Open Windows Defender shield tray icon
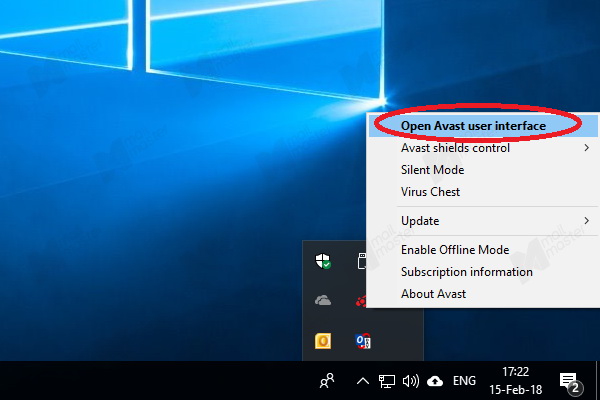This screenshot has height=400, width=600. pos(323,261)
